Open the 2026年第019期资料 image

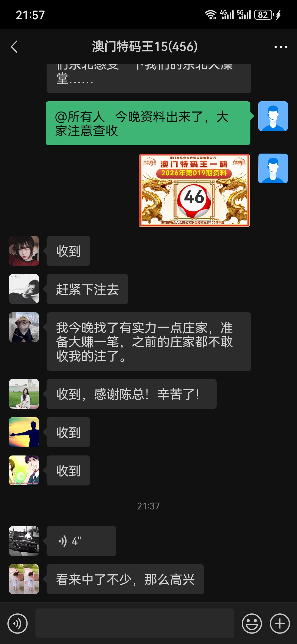194,190
